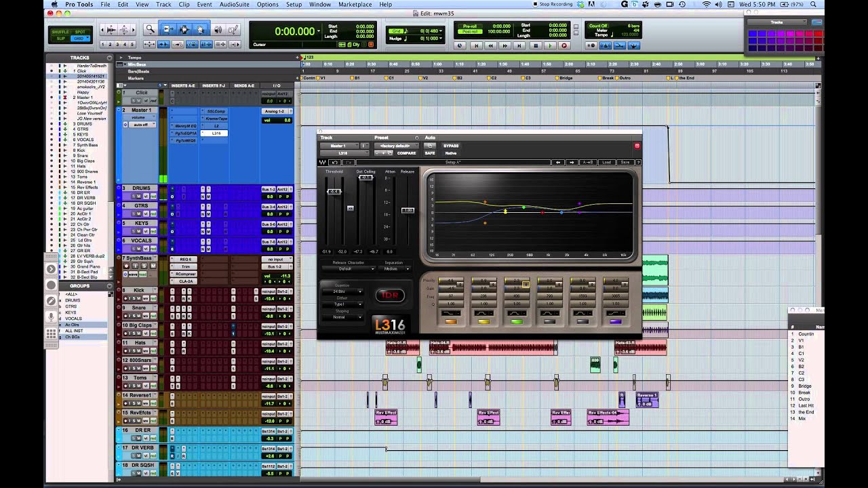
Task: Click the COMPARE button in plugin header
Action: pyautogui.click(x=406, y=153)
